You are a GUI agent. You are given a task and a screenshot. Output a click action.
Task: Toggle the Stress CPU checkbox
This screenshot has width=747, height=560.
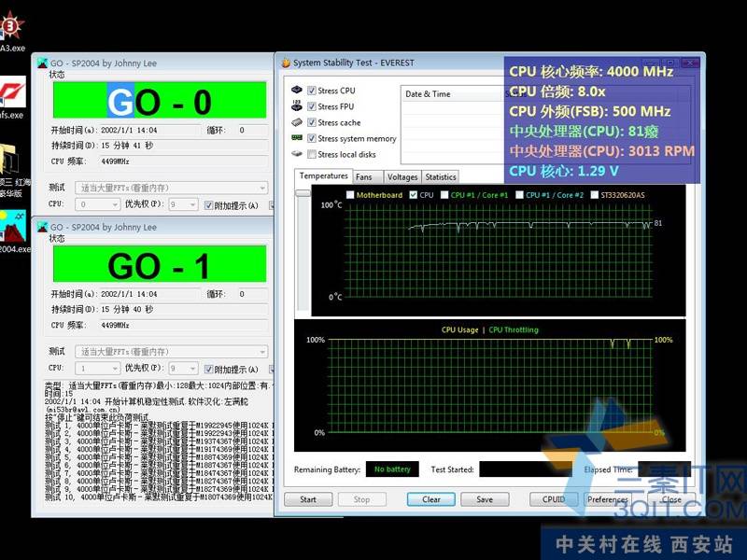(x=312, y=91)
